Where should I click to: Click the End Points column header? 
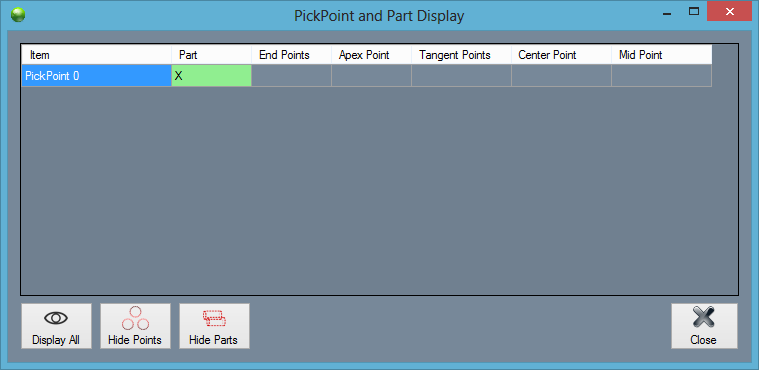(x=291, y=55)
